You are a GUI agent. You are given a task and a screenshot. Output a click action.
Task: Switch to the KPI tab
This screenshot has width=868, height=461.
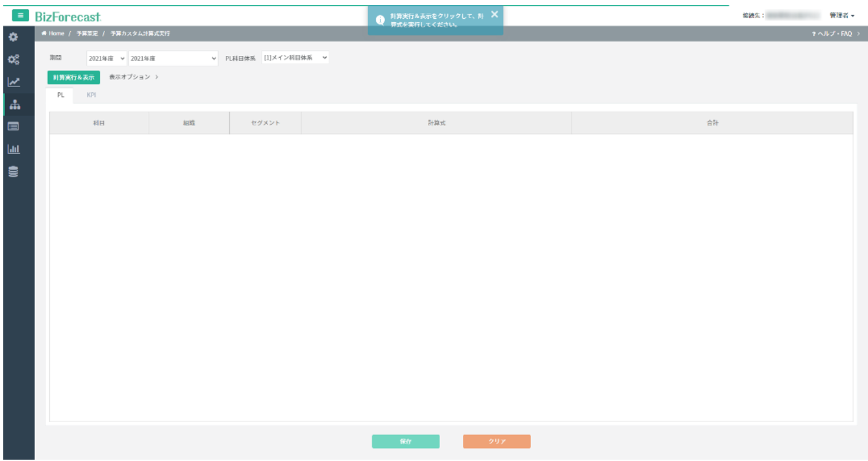[92, 95]
